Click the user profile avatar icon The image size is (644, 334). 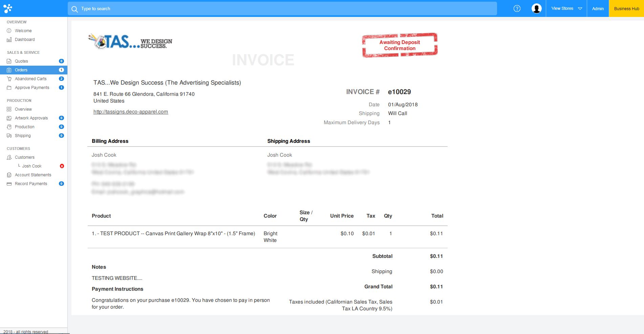click(536, 8)
